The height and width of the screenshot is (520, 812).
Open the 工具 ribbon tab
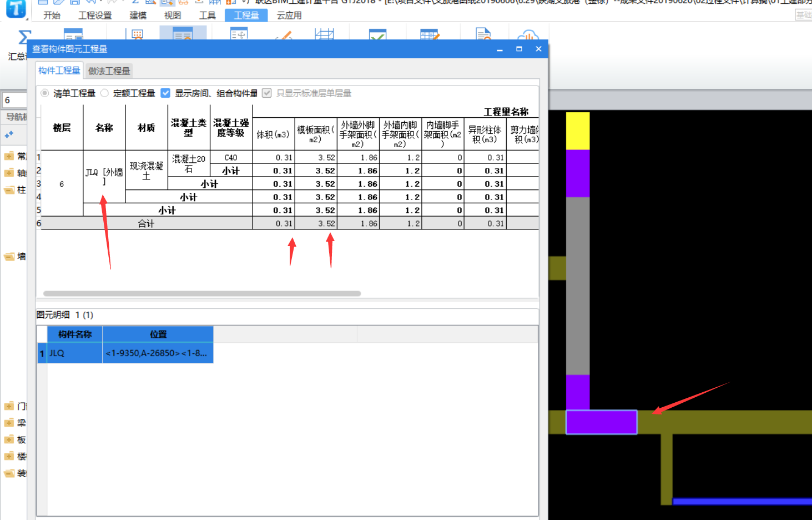pyautogui.click(x=208, y=16)
